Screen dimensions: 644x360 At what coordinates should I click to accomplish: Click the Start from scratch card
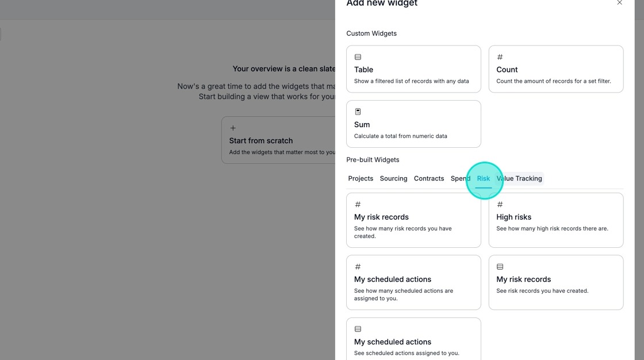pyautogui.click(x=278, y=140)
